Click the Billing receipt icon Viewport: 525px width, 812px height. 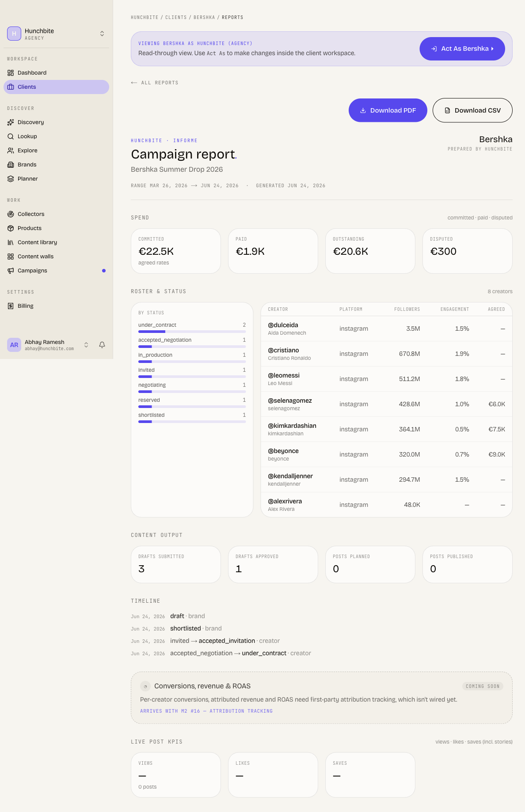coord(11,306)
